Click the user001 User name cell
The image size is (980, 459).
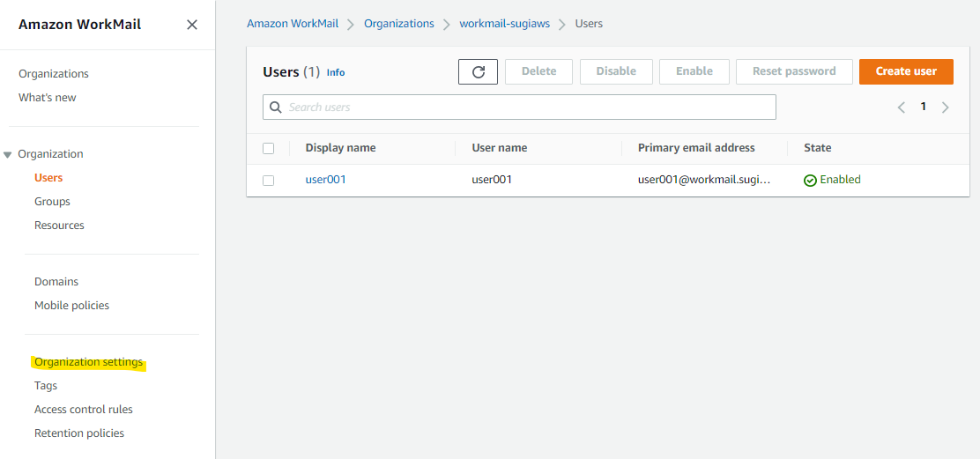tap(492, 180)
